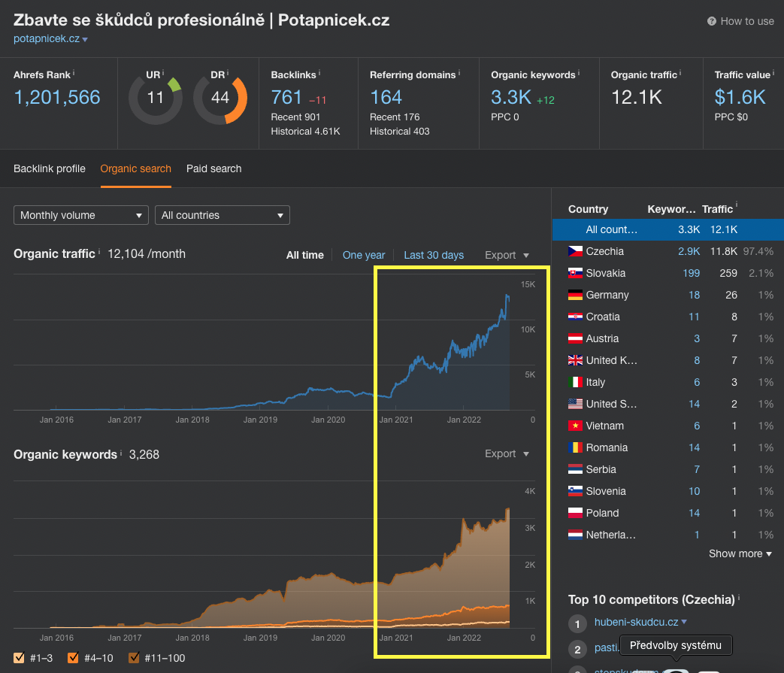Open Export menu for Organic keywords chart

click(507, 453)
